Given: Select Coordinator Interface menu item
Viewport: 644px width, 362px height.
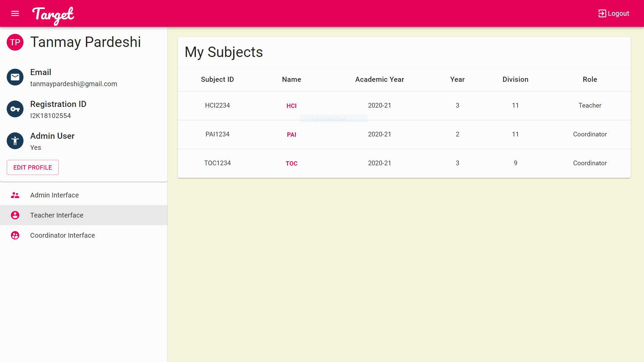Looking at the screenshot, I should (62, 235).
